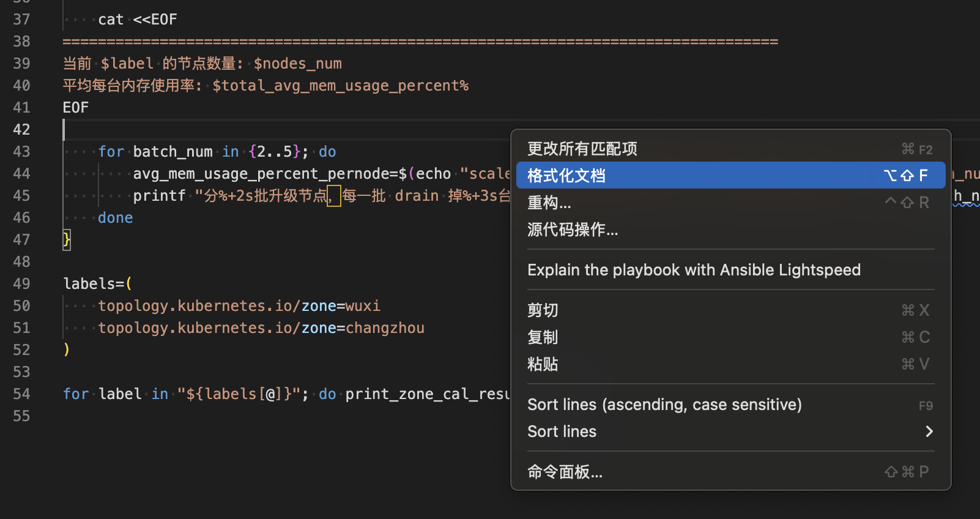Select 复制 from context menu
This screenshot has width=980, height=519.
[730, 337]
